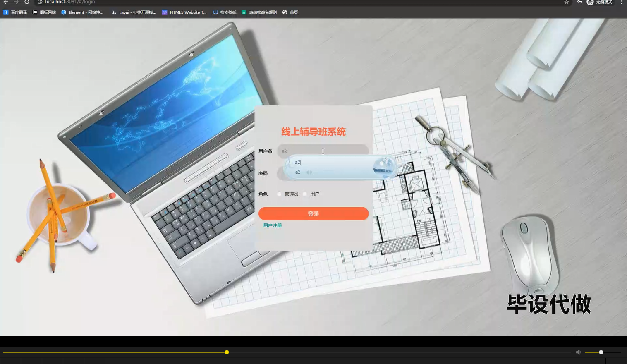
Task: Open the 表结构命名规则 bookmark
Action: (259, 12)
